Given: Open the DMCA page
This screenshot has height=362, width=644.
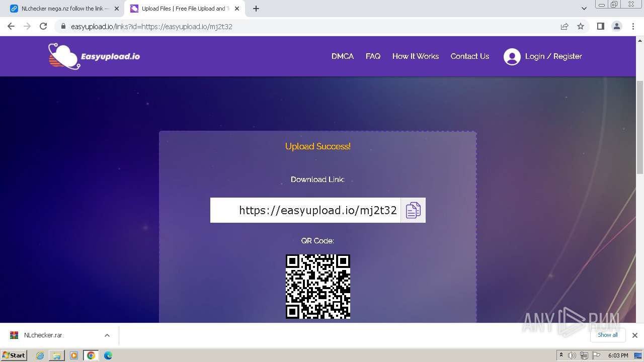Looking at the screenshot, I should pyautogui.click(x=342, y=56).
